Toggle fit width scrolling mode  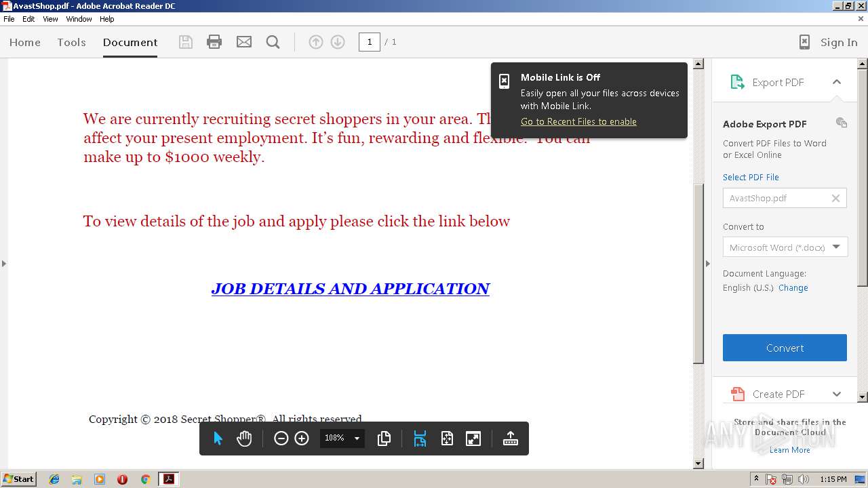[x=420, y=439]
